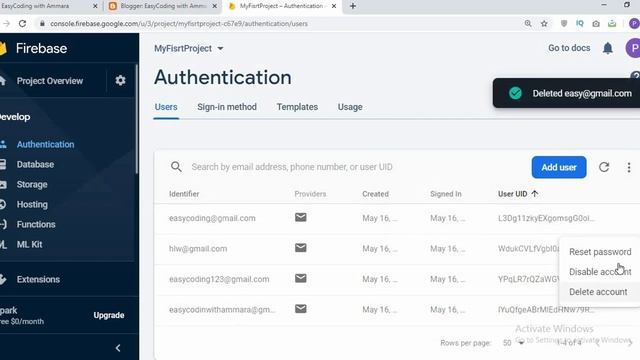Screen dimensions: 640x360
Task: Click the green check in the Deleted toast
Action: pyautogui.click(x=515, y=93)
